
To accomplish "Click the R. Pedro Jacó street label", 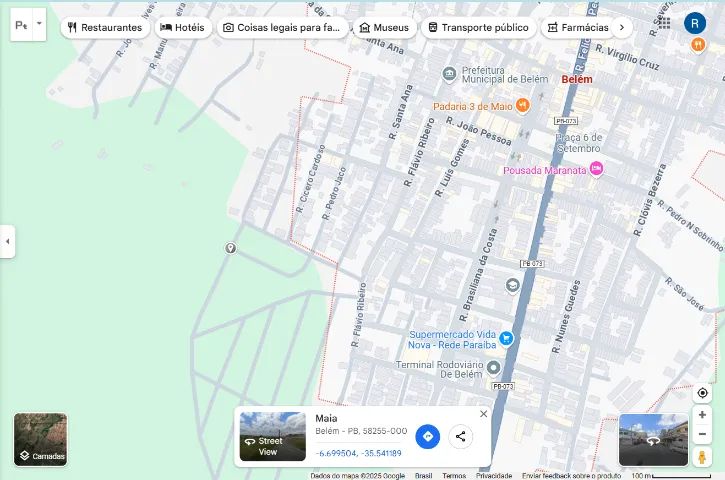I will [334, 193].
